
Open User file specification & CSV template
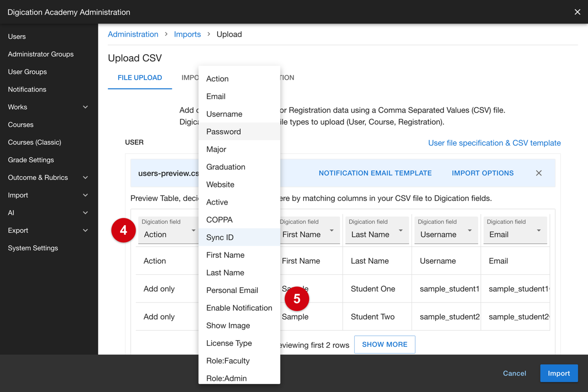point(494,143)
